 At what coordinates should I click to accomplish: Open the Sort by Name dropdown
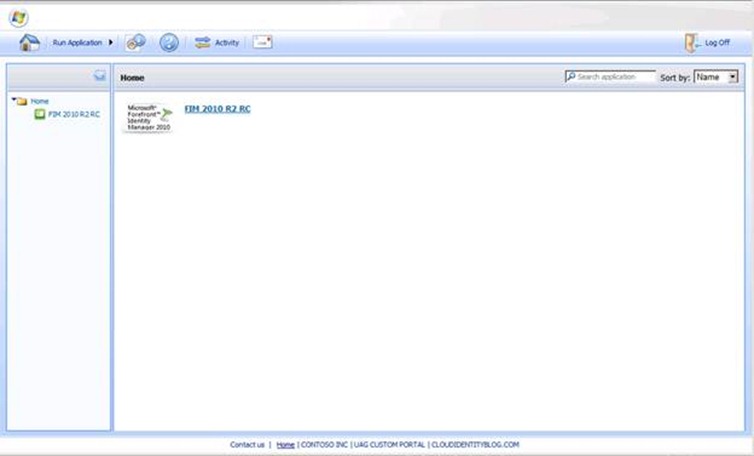tap(716, 77)
